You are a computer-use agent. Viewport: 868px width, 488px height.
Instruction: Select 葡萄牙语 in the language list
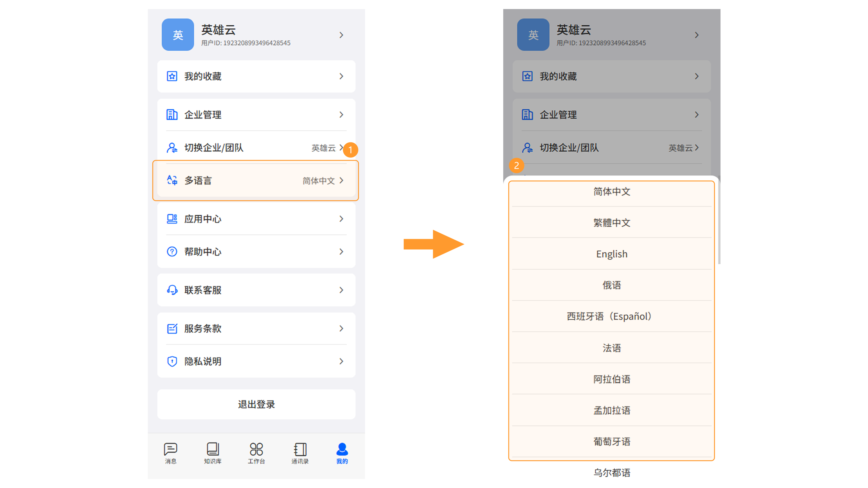(x=612, y=441)
